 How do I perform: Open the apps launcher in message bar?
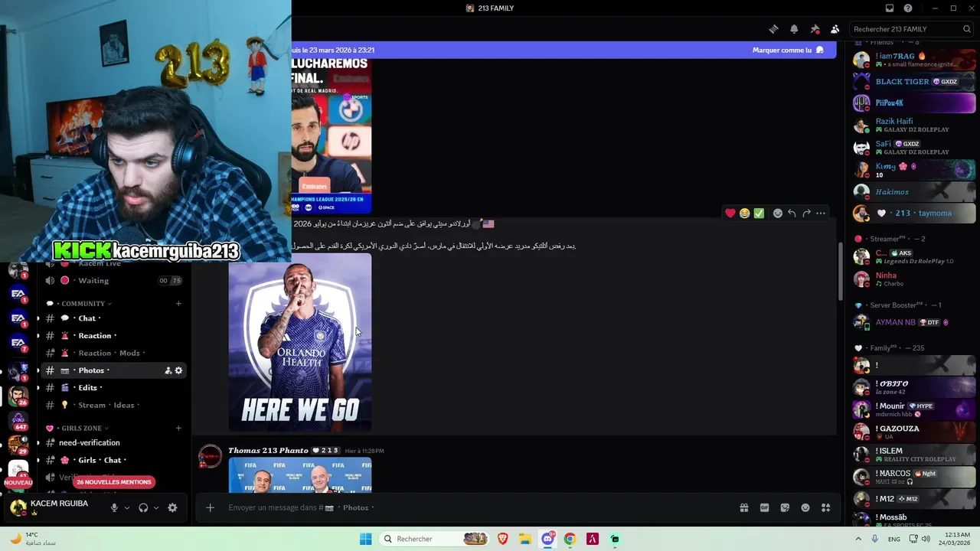pos(825,507)
